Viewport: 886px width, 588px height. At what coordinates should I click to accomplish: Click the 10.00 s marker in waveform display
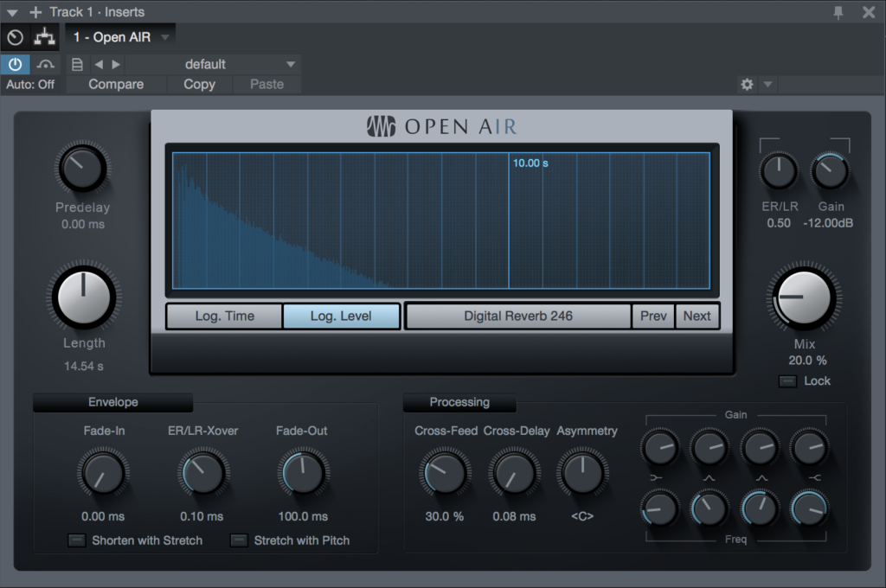[x=530, y=163]
